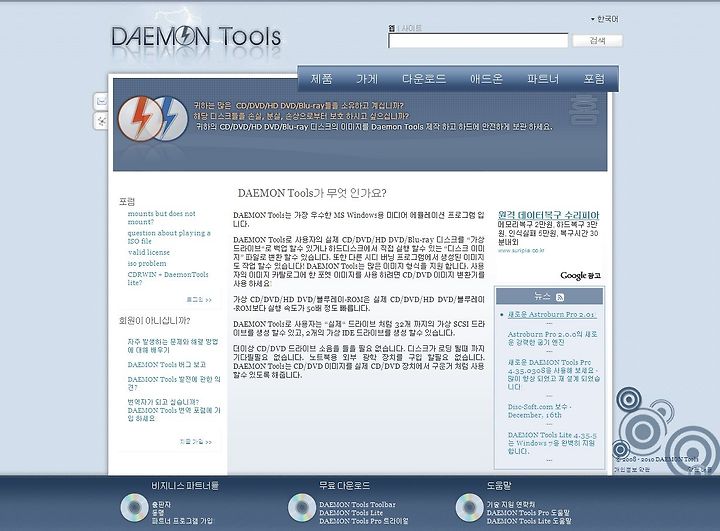This screenshot has width=720, height=531.
Task: Open news 'Disc-Soft.com 보수 - December, 16th'
Action: 540,411
